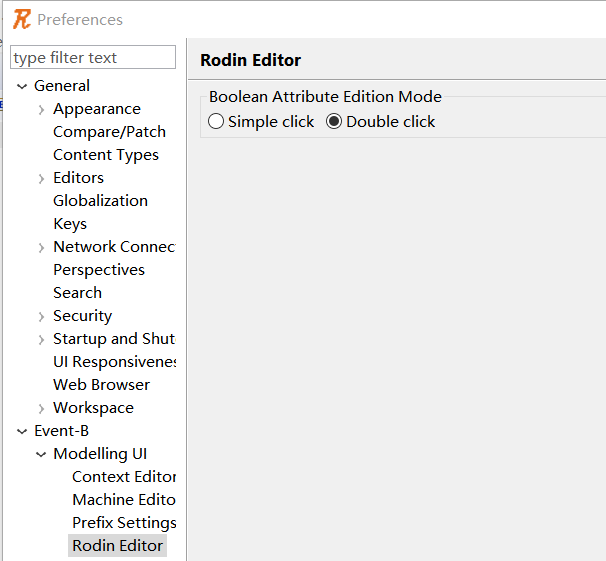
Task: Open Perspectives preferences
Action: 99,270
